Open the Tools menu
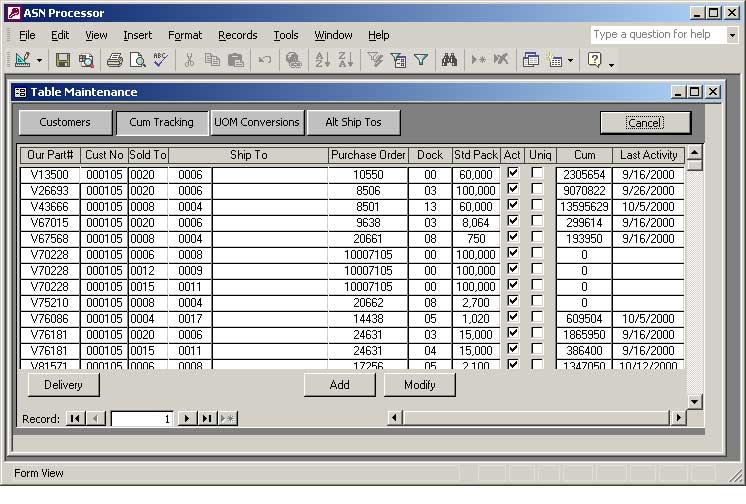The height and width of the screenshot is (504, 746). tap(285, 35)
